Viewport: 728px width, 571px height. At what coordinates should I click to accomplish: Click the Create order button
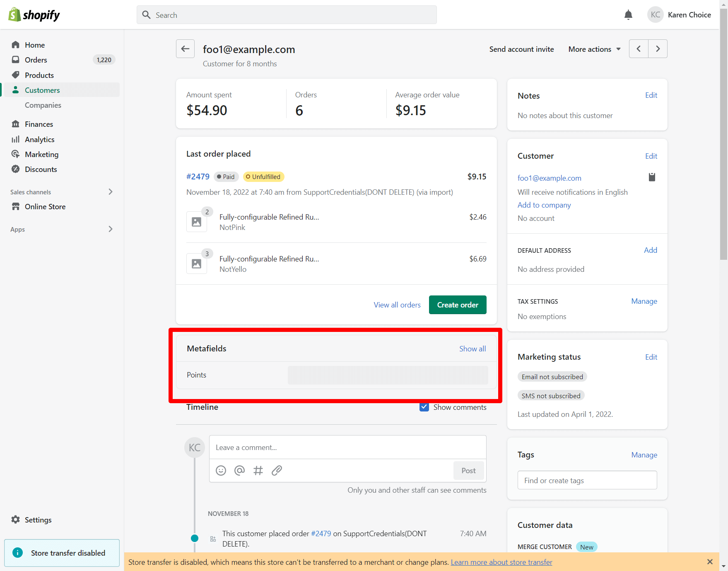point(458,305)
